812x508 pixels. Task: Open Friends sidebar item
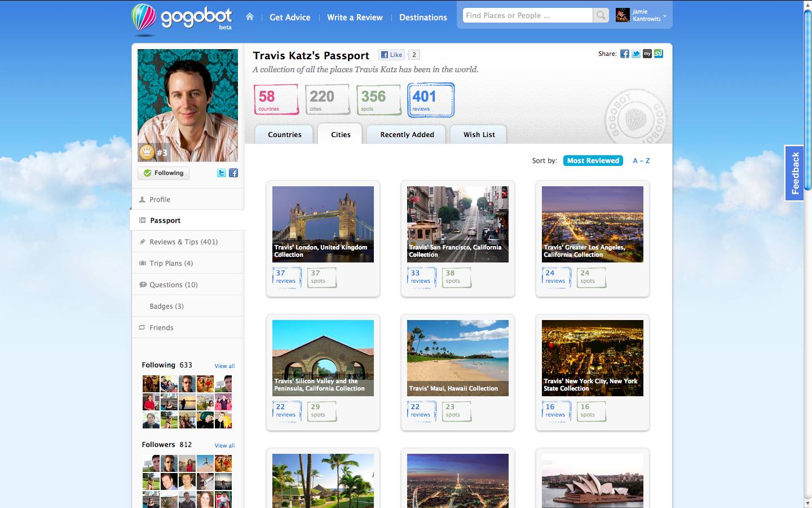[188, 327]
